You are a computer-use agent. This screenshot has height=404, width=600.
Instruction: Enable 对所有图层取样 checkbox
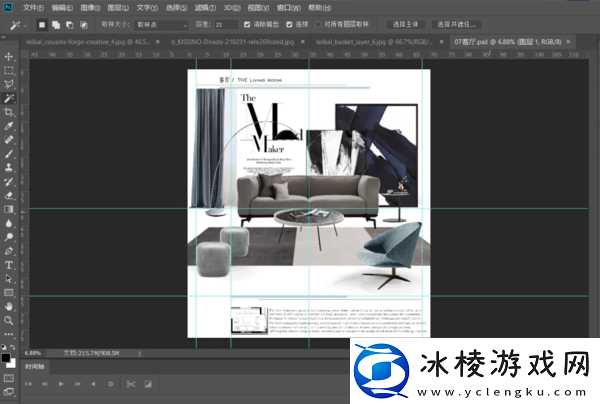pyautogui.click(x=318, y=24)
